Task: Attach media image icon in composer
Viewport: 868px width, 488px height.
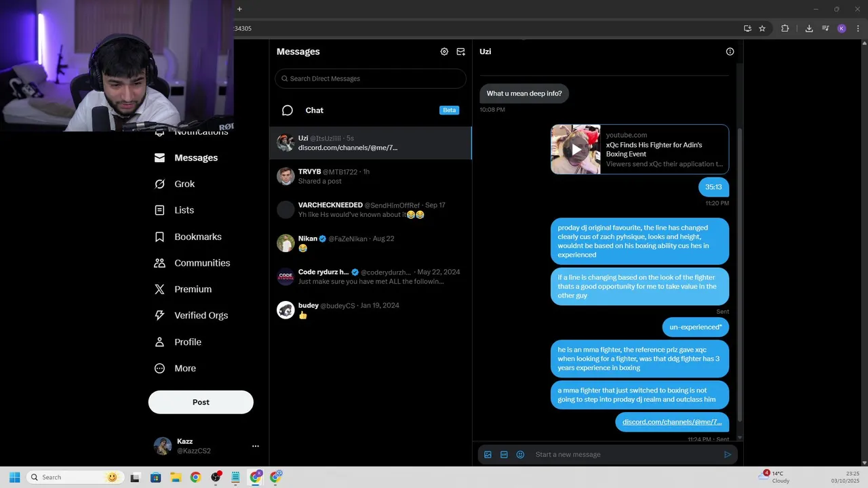Action: pyautogui.click(x=488, y=455)
